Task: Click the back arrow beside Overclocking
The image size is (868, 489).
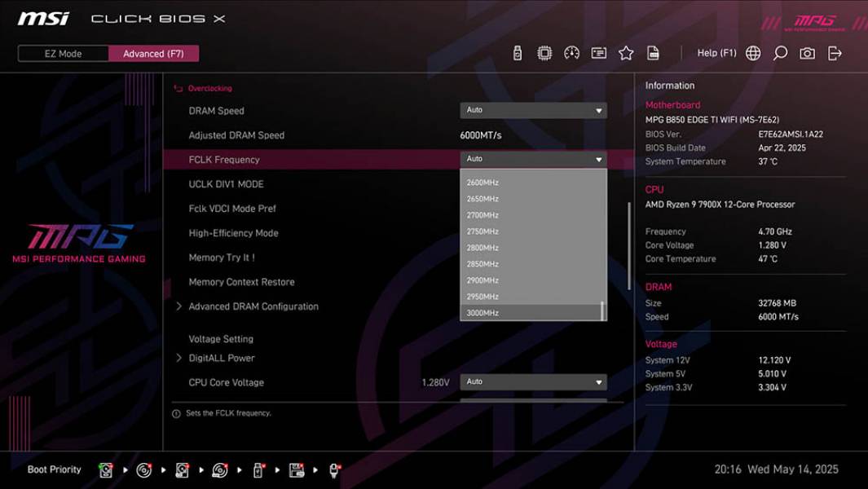Action: (178, 89)
